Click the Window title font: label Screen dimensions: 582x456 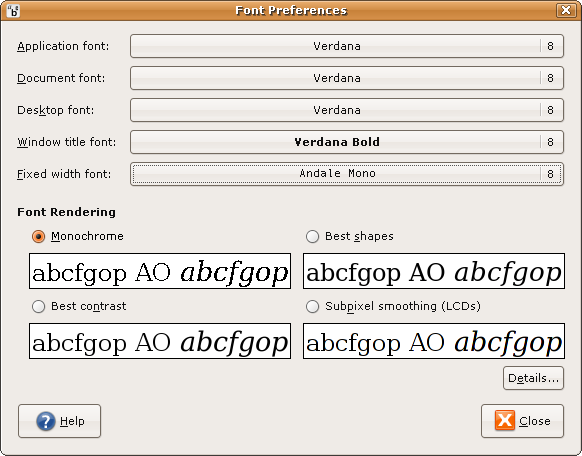point(67,142)
